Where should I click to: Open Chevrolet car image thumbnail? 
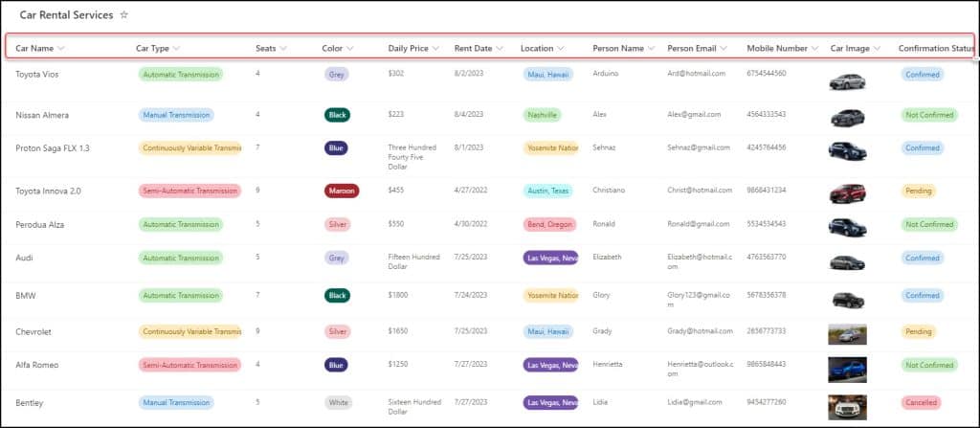pos(847,334)
